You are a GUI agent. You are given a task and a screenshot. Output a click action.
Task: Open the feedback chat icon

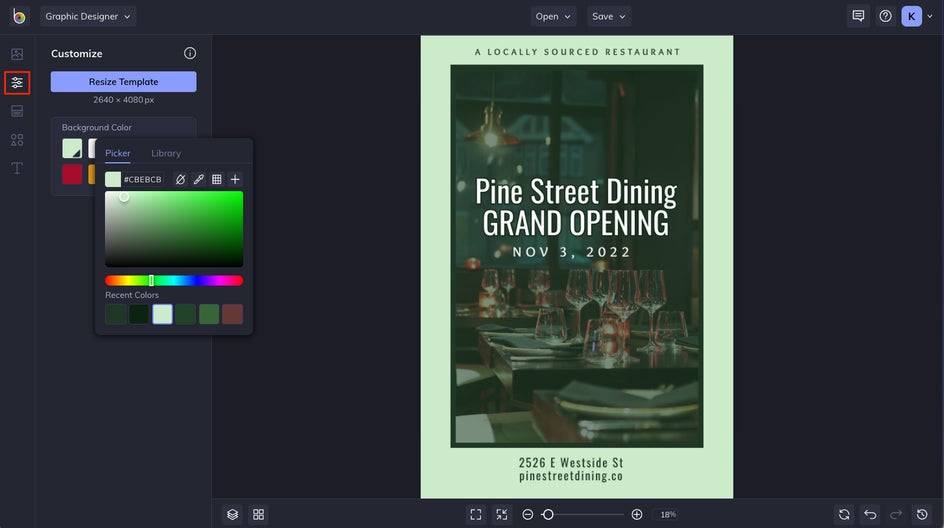(x=859, y=16)
